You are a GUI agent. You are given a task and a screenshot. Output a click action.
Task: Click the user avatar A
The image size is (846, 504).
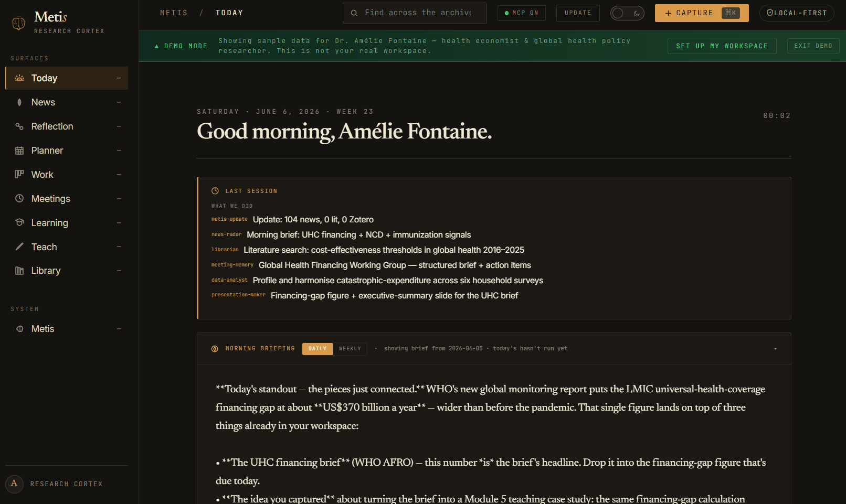pos(14,483)
